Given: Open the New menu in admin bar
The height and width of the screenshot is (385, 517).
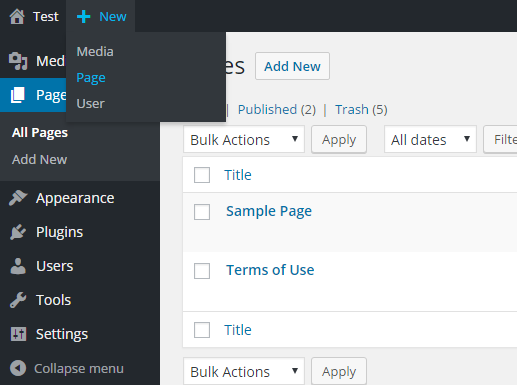Looking at the screenshot, I should [x=101, y=17].
